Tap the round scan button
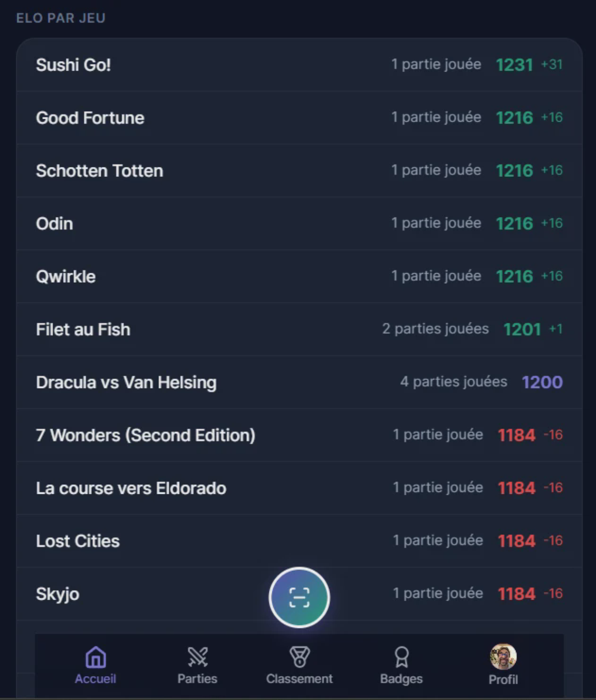The image size is (596, 700). click(x=299, y=598)
